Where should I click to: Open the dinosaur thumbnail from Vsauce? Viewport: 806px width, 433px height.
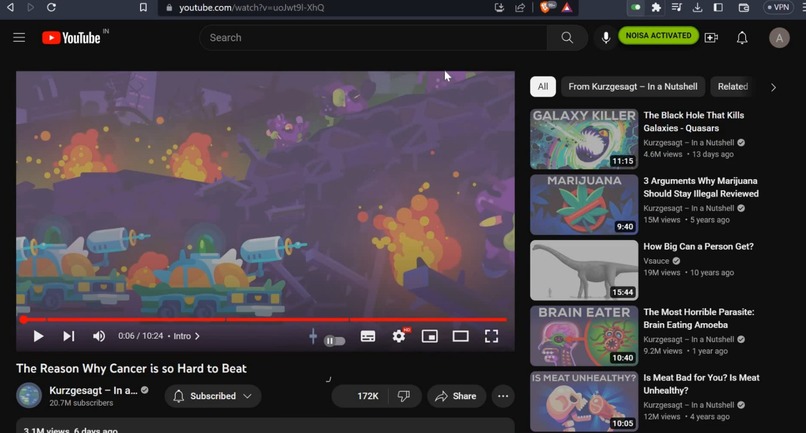[584, 270]
